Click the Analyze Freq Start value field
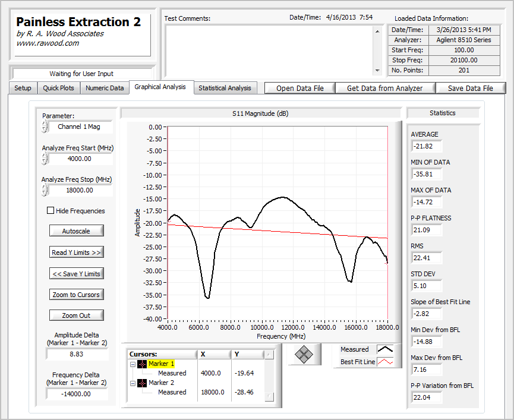The height and width of the screenshot is (420, 514). (x=80, y=159)
